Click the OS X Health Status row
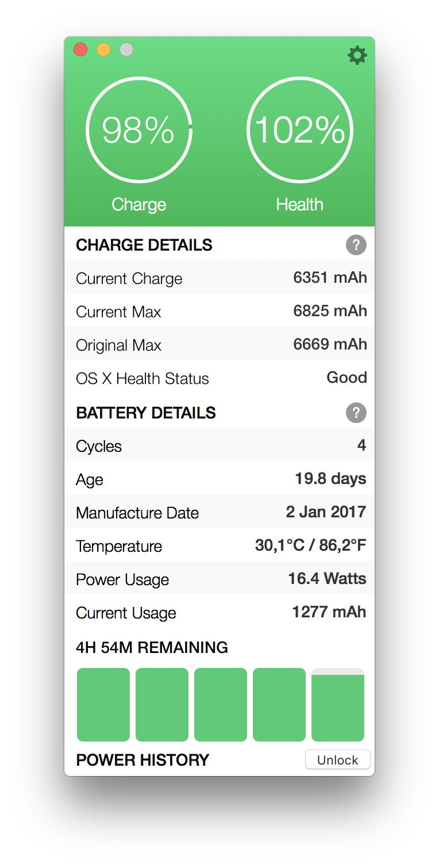 219,378
